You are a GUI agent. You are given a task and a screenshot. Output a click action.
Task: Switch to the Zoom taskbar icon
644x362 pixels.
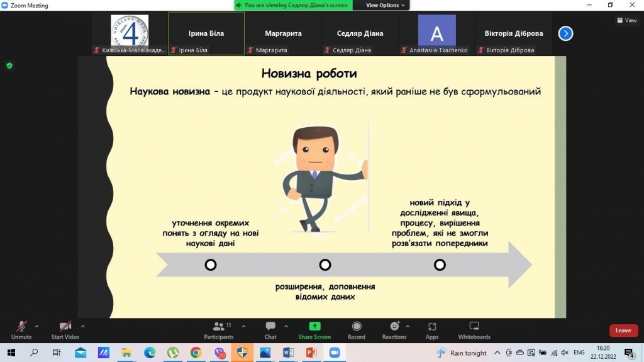click(x=335, y=353)
